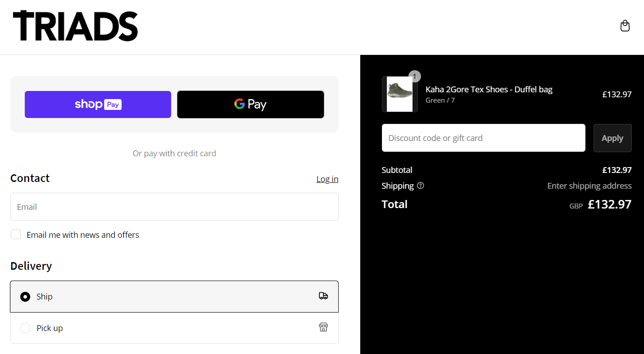Click the Kaha 2Gore Tex Shoes product title
Viewport: 644px width, 354px height.
coord(489,89)
